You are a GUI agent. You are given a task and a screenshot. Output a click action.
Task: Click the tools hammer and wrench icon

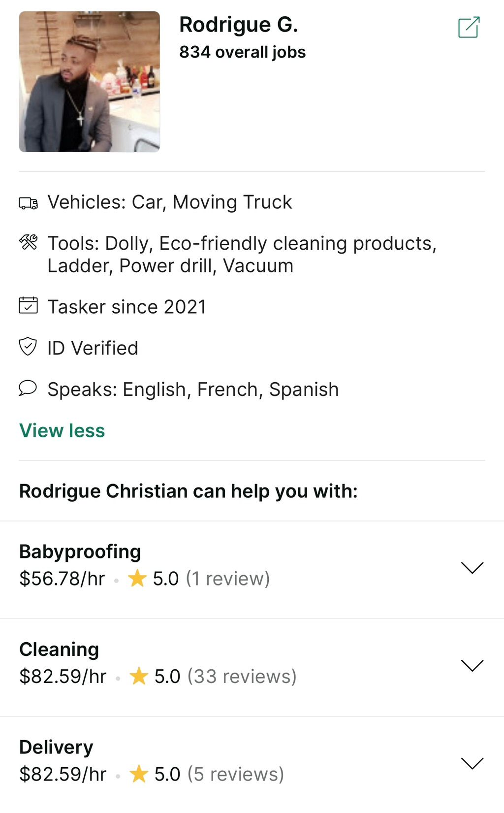[x=28, y=242]
